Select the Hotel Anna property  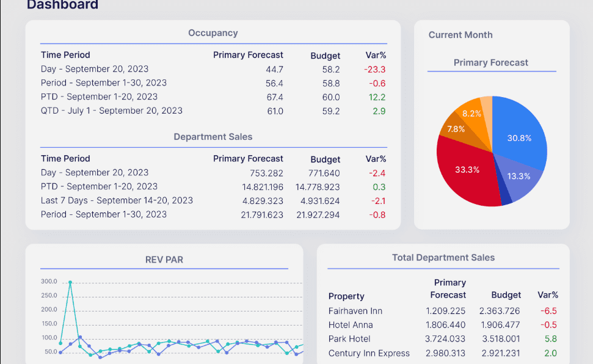351,325
